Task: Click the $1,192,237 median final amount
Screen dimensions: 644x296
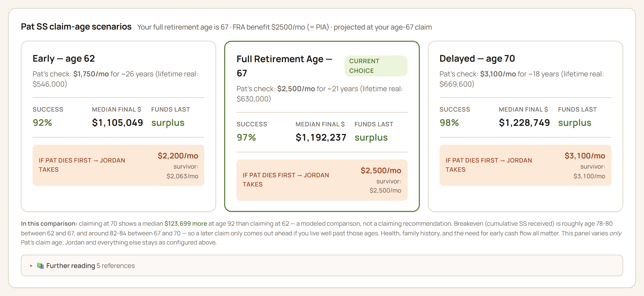Action: 321,138
